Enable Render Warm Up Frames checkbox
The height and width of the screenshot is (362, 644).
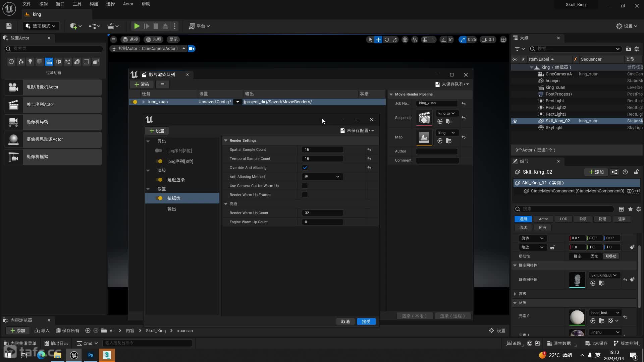[305, 195]
